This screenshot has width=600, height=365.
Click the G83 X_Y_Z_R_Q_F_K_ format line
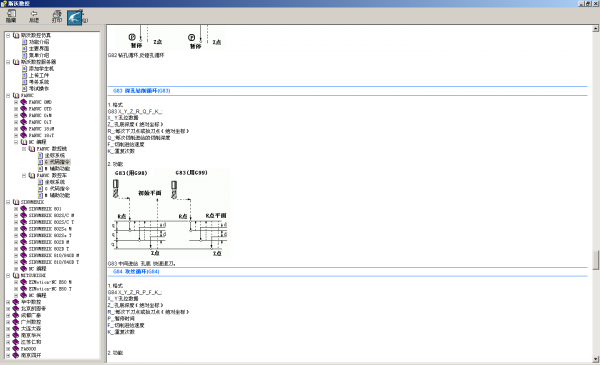tap(135, 111)
